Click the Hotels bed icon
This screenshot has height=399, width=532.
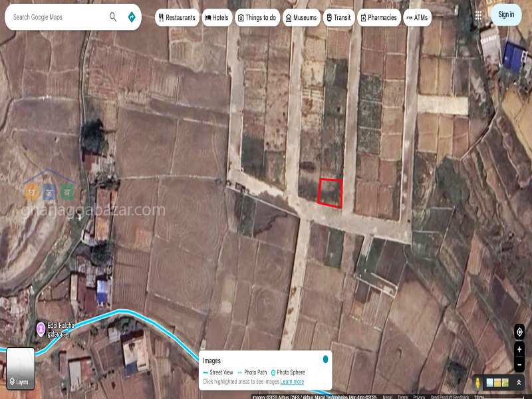coord(207,17)
